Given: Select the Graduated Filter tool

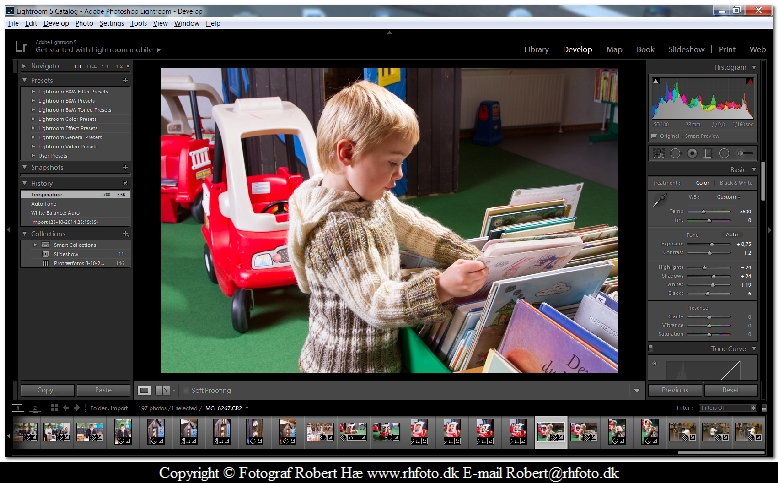Looking at the screenshot, I should (x=708, y=153).
